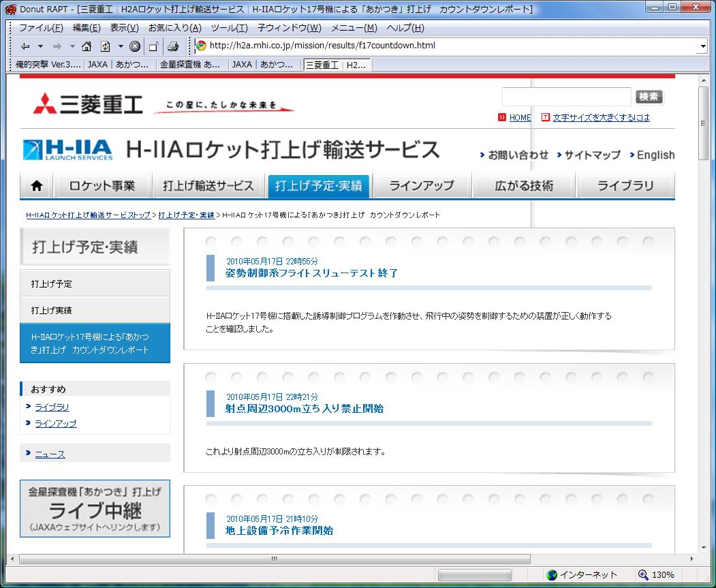Follow breadcrumb 打上げ予定・実績 link
This screenshot has height=588, width=716.
tap(186, 215)
